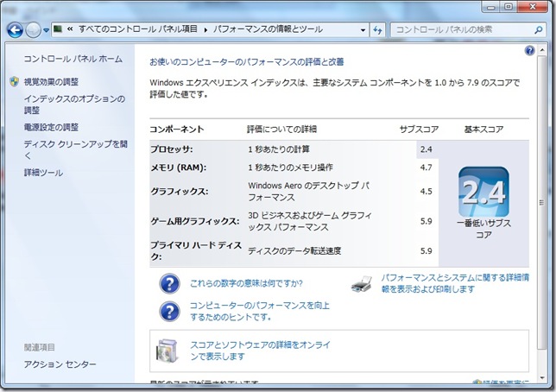Click question icon beside performance hints link
Image resolution: width=556 pixels, height=392 pixels.
[169, 311]
